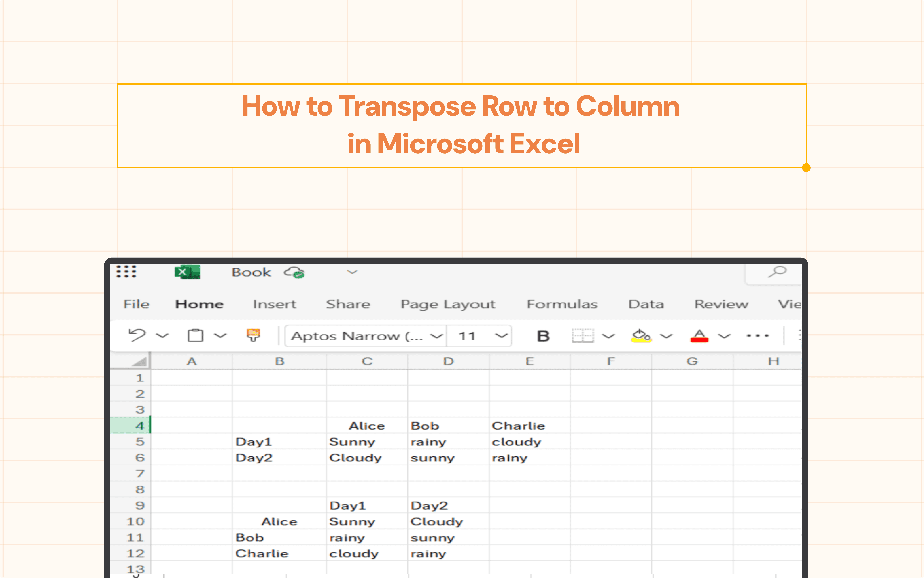Click sunny cell in row 6
Screen dimensions: 924x578
click(448, 458)
